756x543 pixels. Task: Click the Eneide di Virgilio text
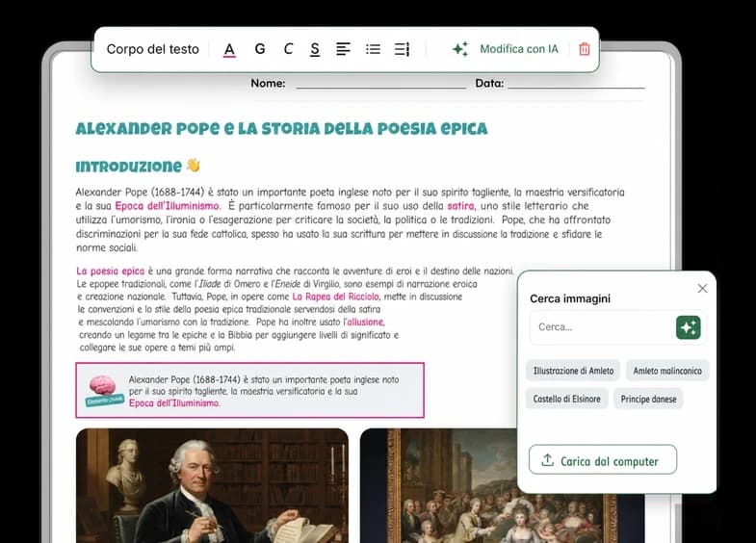(308, 284)
